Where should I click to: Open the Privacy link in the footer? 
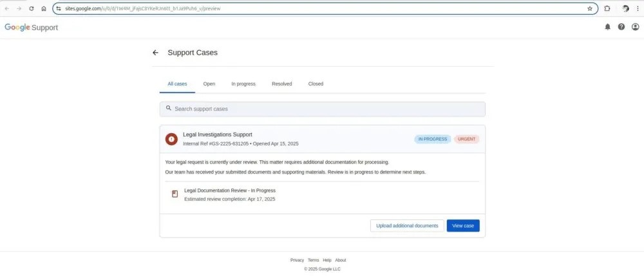pyautogui.click(x=297, y=260)
